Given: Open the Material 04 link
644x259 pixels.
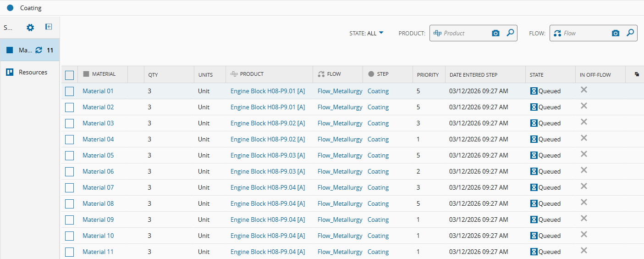Looking at the screenshot, I should coord(98,139).
